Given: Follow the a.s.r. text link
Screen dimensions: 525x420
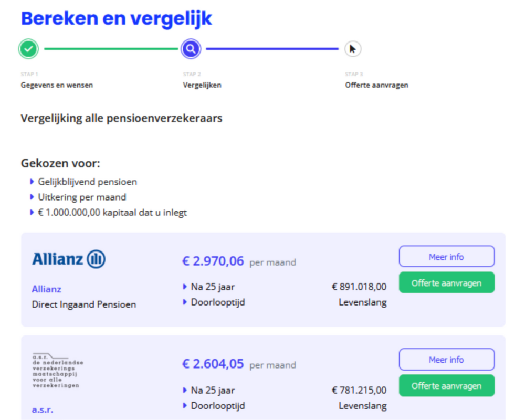Looking at the screenshot, I should pyautogui.click(x=42, y=409).
